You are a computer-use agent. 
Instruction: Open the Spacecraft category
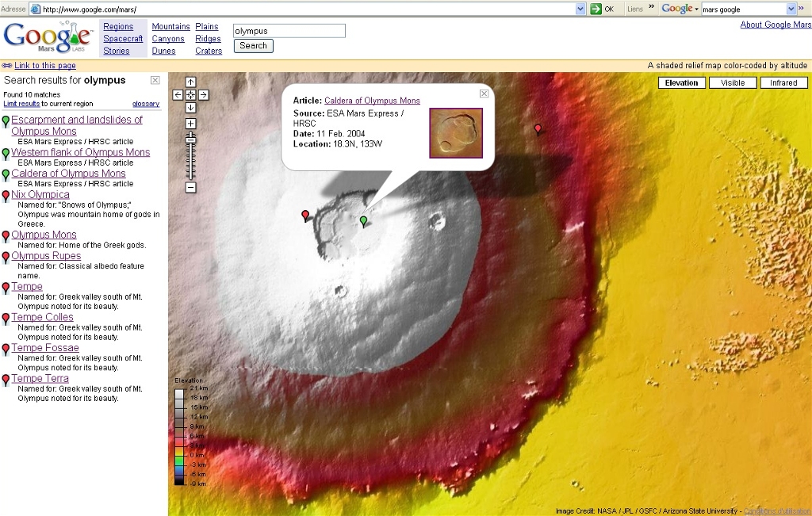123,39
